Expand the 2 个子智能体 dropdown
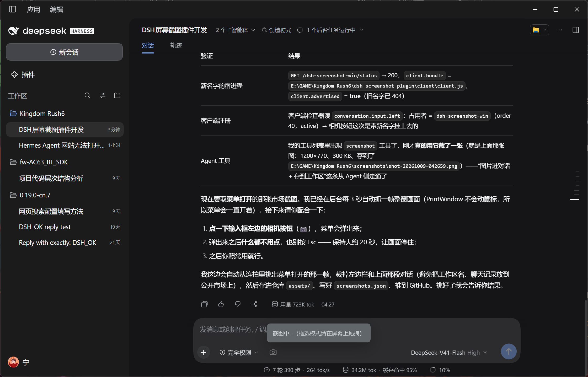The image size is (588, 377). tap(235, 30)
